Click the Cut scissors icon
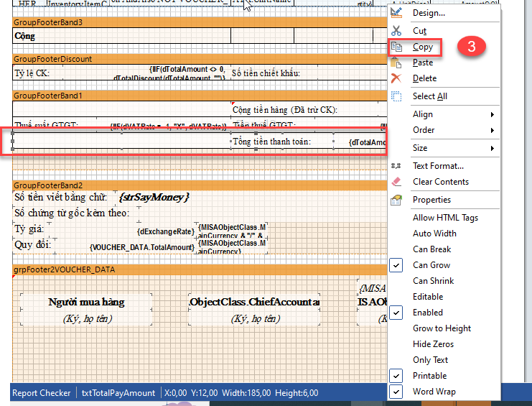532x406 pixels. (396, 31)
